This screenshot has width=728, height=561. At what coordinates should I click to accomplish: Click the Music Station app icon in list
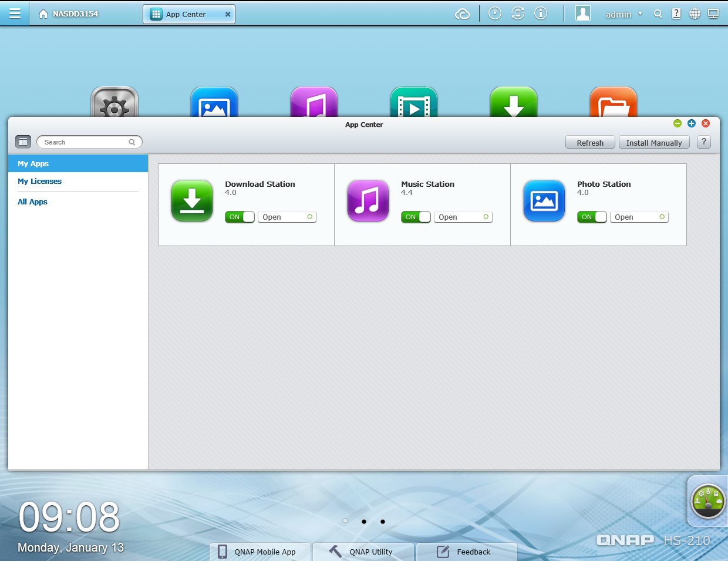pyautogui.click(x=368, y=201)
